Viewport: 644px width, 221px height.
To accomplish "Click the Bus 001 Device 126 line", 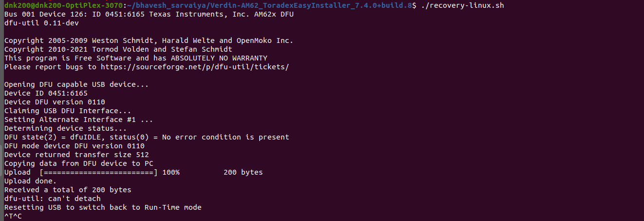I will tap(149, 14).
